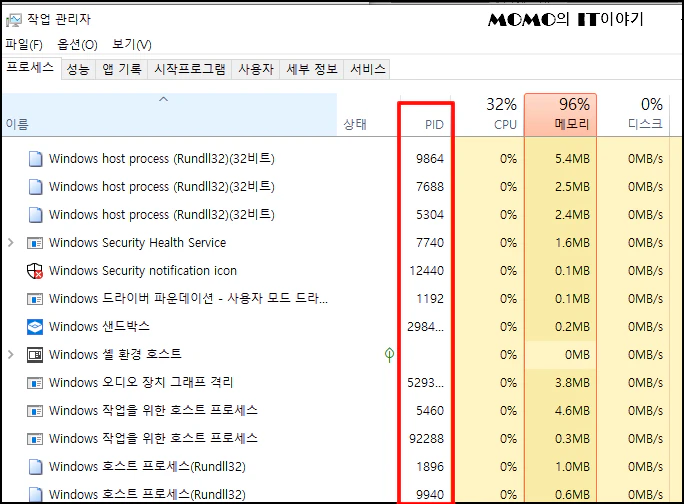This screenshot has width=684, height=504.
Task: Click memory value 1.6MB
Action: tap(572, 243)
